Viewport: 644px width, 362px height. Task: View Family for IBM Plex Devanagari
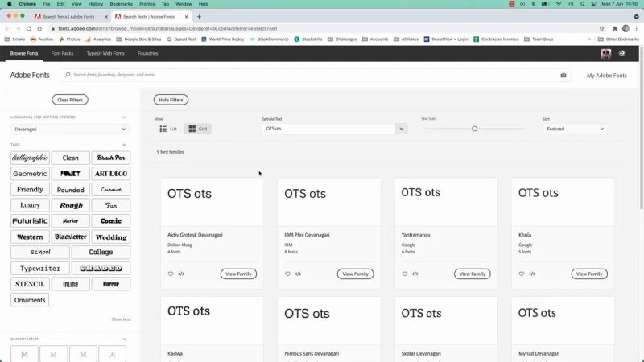pyautogui.click(x=356, y=274)
